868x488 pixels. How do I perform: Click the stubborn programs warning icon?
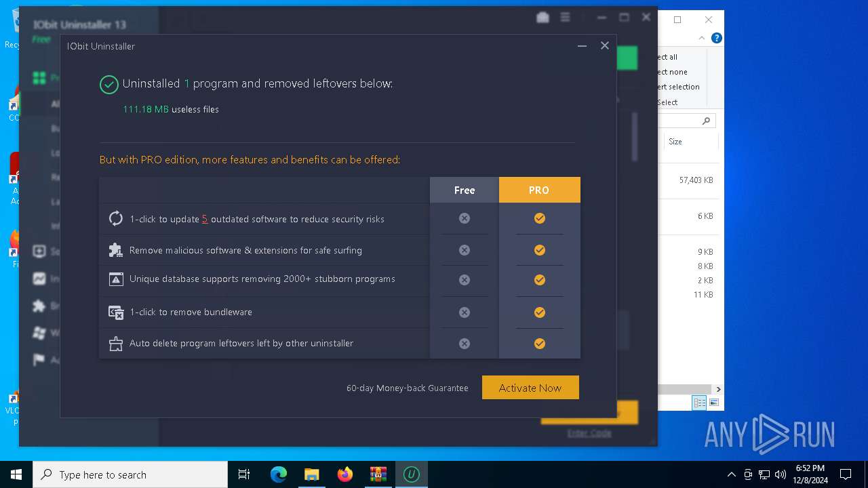click(116, 279)
